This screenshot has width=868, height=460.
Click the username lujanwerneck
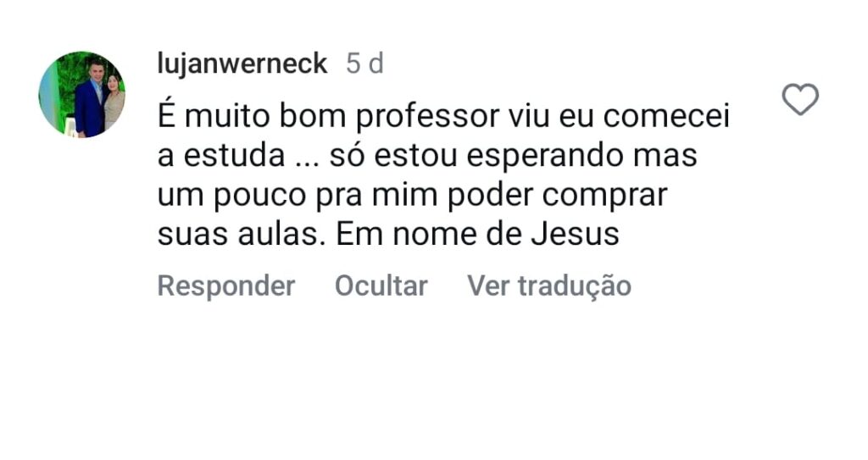point(242,64)
